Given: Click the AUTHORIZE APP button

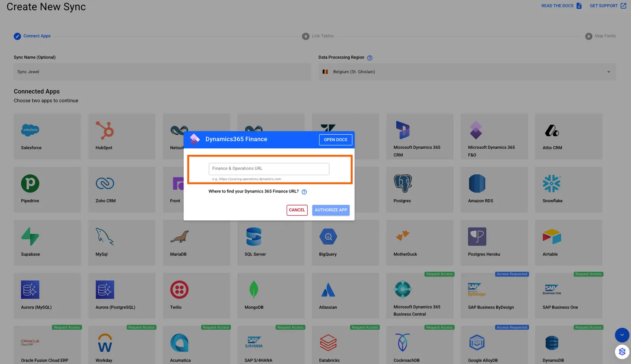Looking at the screenshot, I should pos(331,210).
